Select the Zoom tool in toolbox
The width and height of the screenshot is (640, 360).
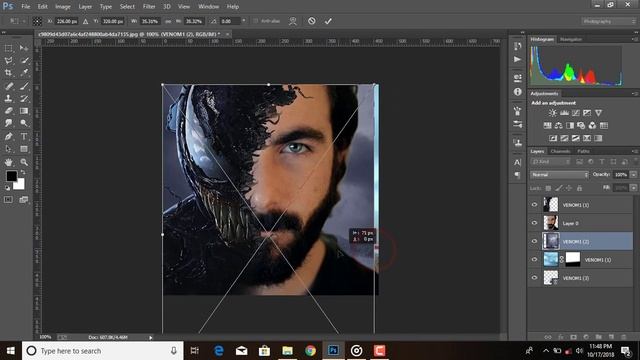[24, 162]
